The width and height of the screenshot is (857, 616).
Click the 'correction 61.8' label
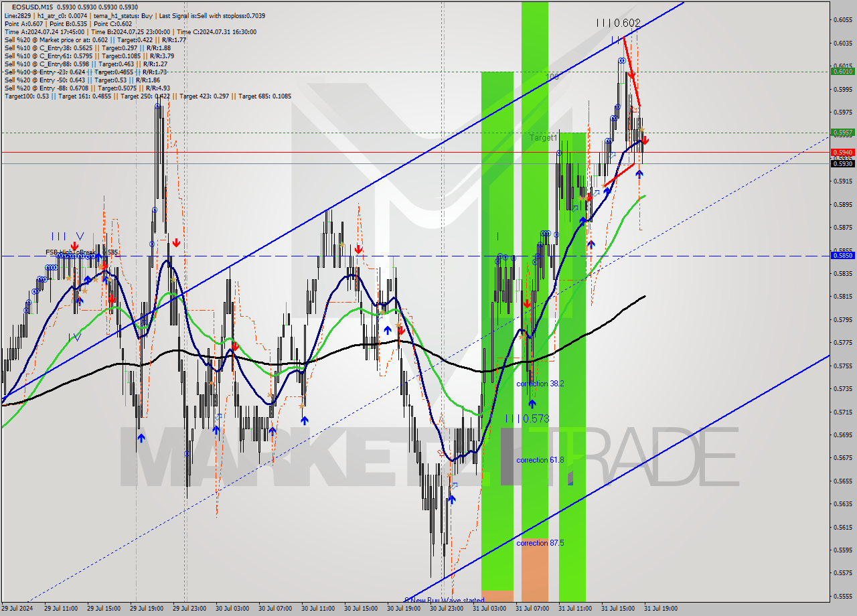click(x=540, y=460)
